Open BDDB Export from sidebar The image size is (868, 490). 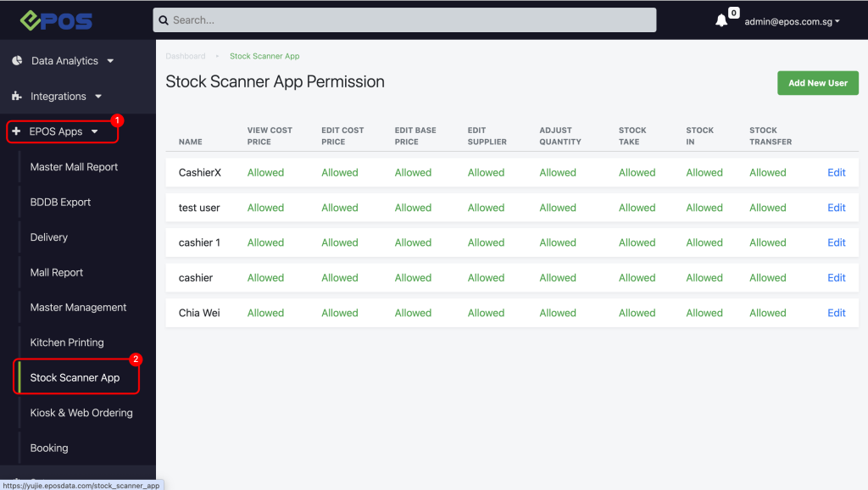pos(60,203)
